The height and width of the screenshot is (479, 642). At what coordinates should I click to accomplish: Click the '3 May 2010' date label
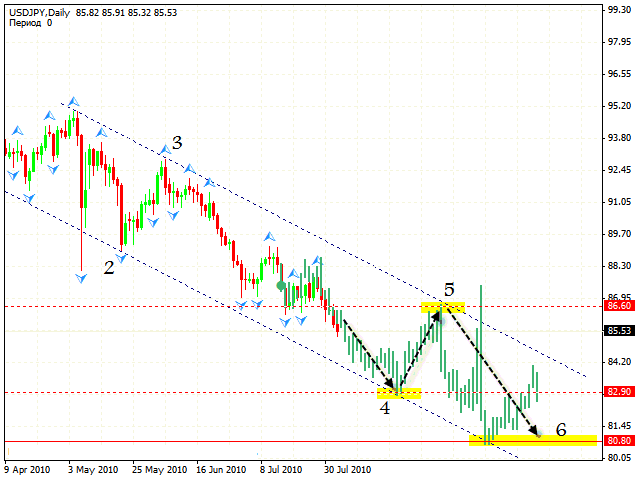93,470
